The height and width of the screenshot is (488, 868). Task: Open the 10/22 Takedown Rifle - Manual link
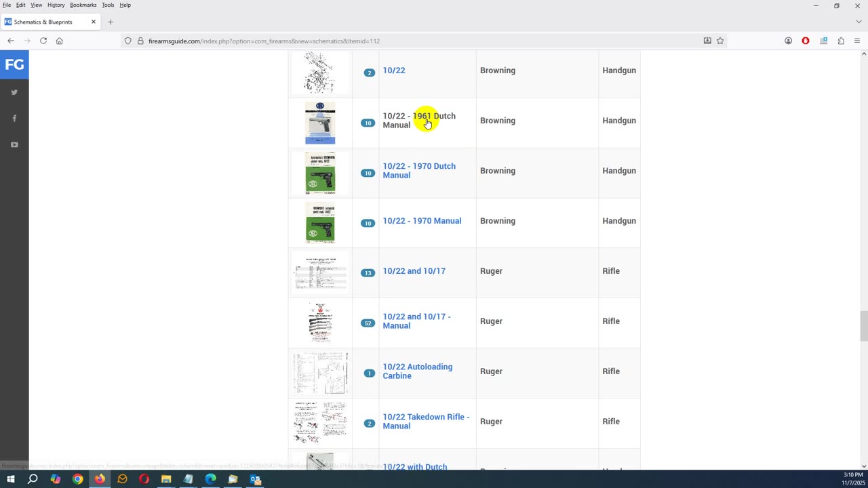point(426,422)
